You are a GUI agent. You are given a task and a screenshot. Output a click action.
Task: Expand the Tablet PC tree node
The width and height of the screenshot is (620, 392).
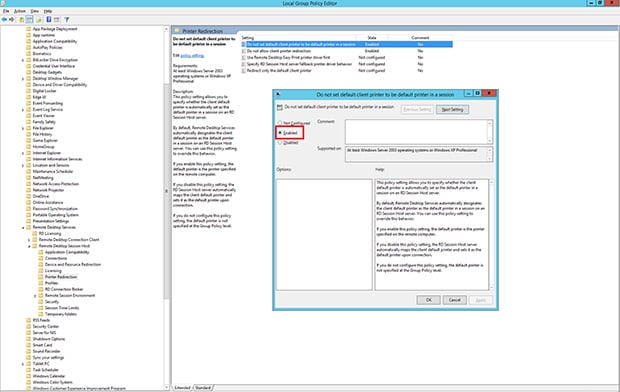pos(23,364)
